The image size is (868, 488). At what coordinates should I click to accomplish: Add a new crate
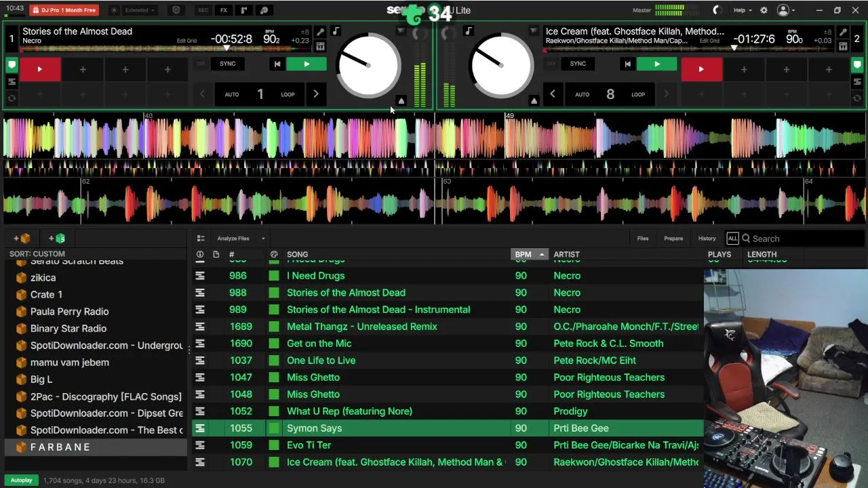pos(22,239)
